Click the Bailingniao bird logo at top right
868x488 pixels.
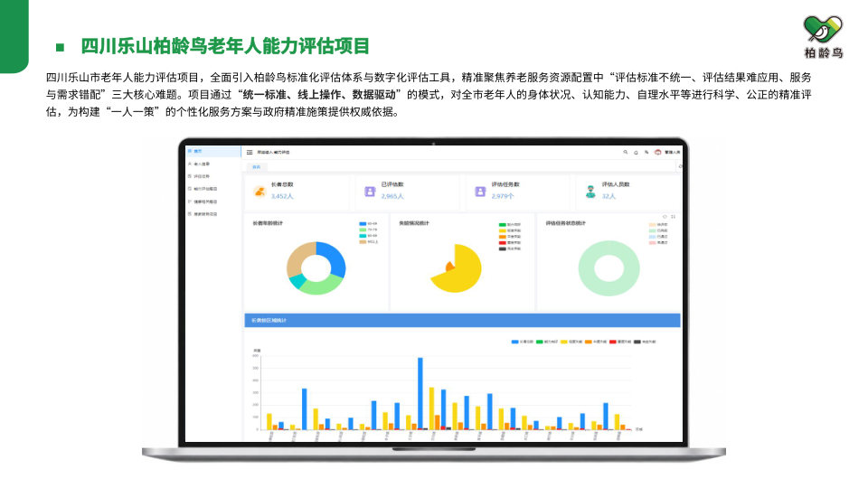pyautogui.click(x=823, y=29)
